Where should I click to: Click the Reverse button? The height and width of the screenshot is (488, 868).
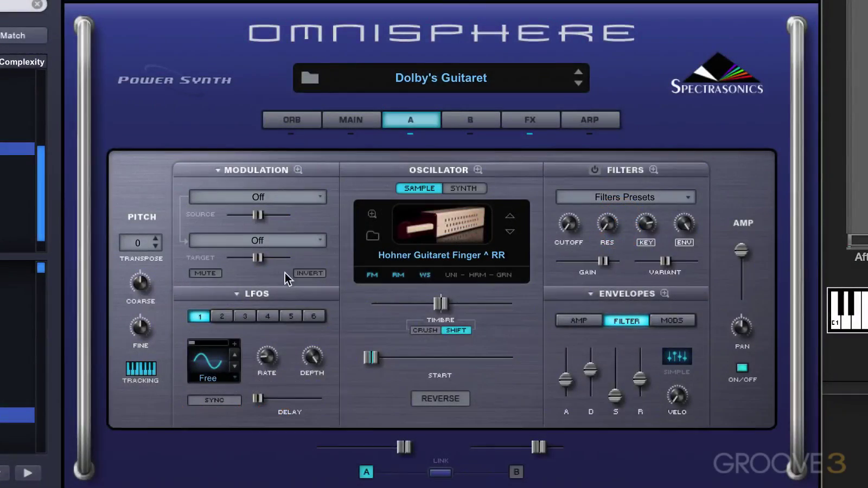pos(441,399)
